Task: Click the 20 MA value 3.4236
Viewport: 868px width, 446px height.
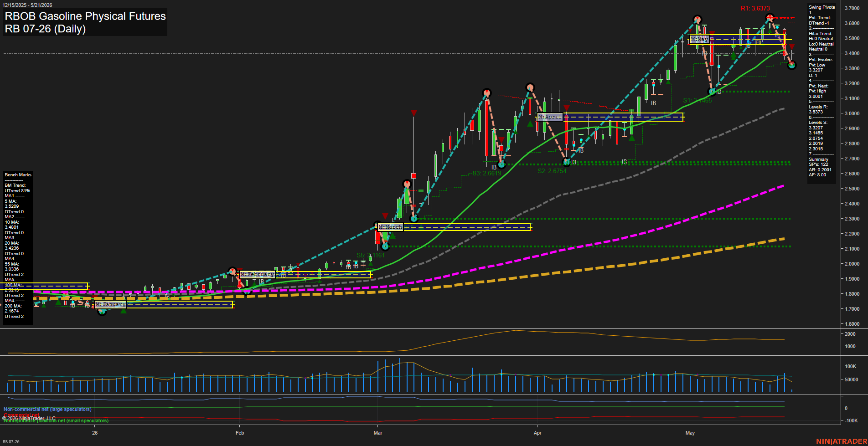Action: click(12, 248)
